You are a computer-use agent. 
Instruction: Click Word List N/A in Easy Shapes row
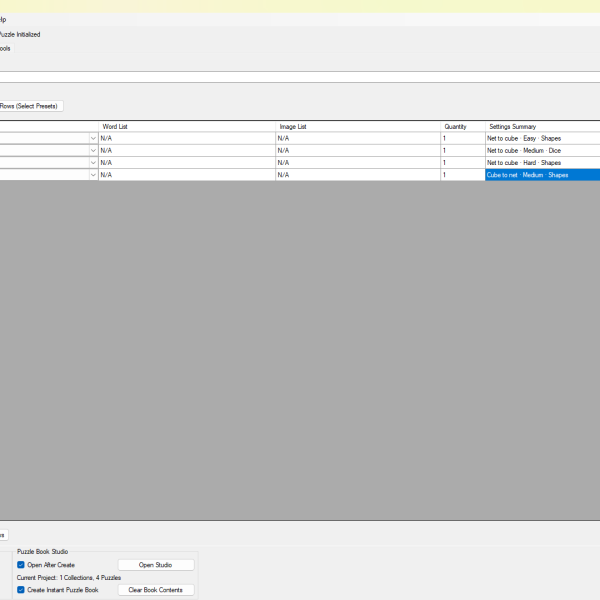pos(187,138)
